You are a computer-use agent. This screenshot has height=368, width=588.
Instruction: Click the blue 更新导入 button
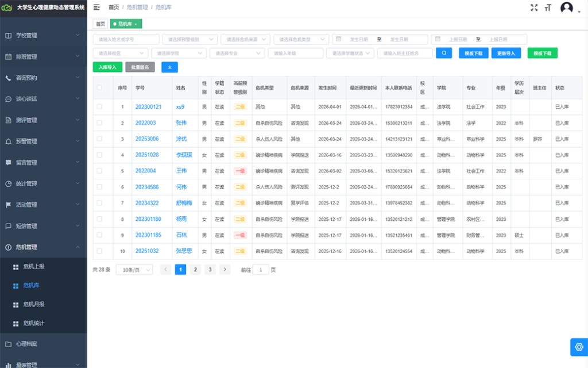(x=506, y=53)
